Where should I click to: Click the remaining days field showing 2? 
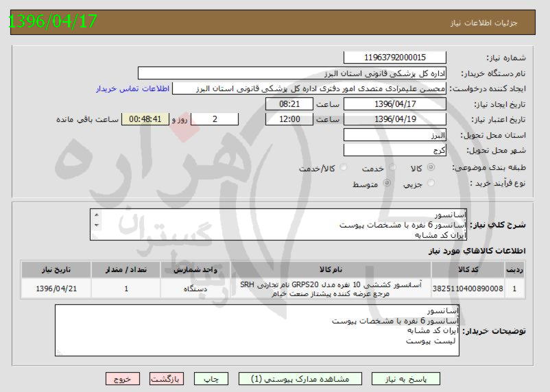[215, 119]
